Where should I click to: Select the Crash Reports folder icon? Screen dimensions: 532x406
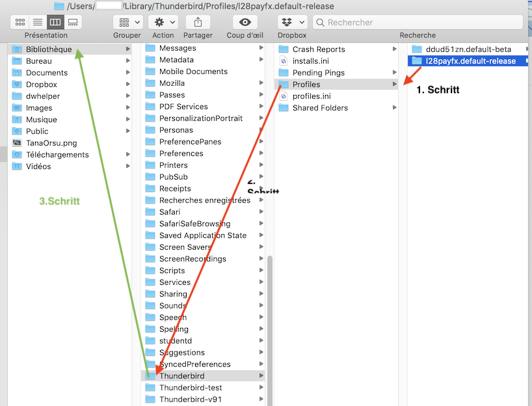(x=284, y=49)
